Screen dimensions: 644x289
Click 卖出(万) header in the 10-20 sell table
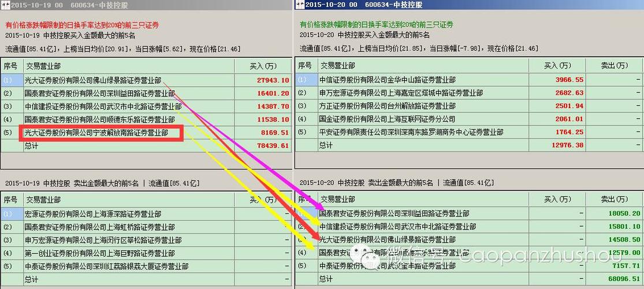615,200
